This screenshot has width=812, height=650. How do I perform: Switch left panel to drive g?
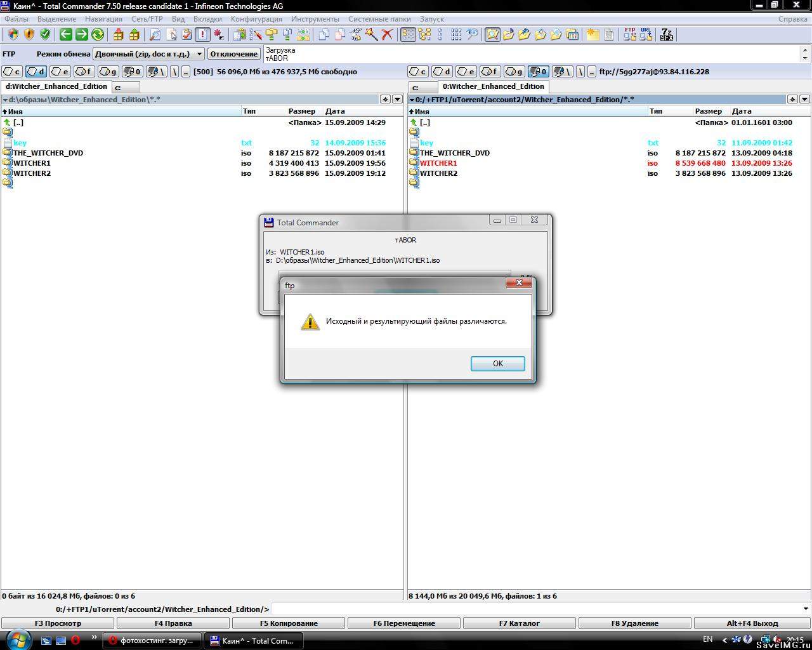click(x=109, y=72)
